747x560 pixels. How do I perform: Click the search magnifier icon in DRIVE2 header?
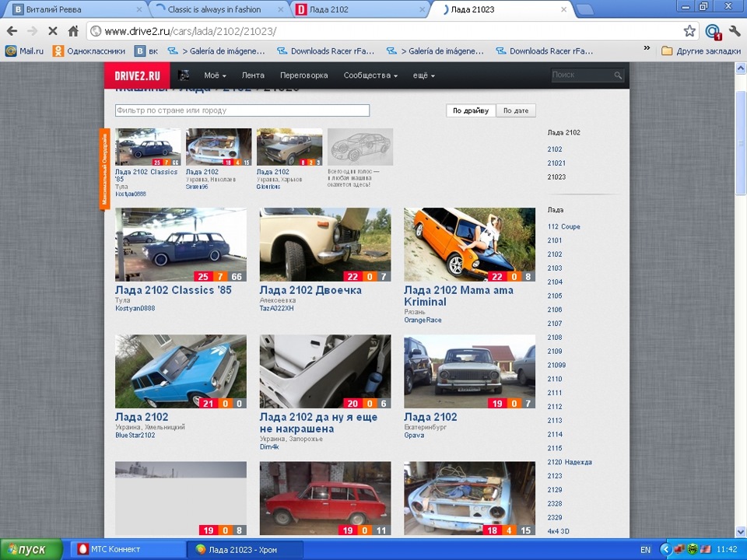tap(617, 75)
